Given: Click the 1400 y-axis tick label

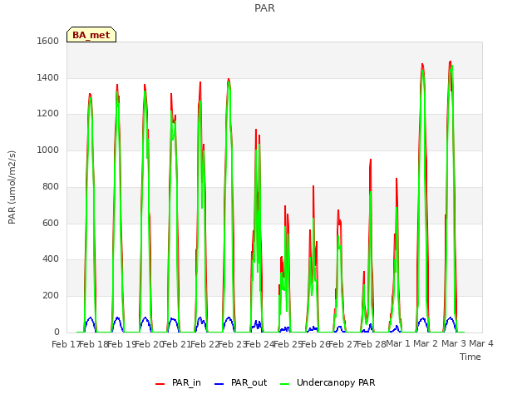Looking at the screenshot, I should coord(48,77).
